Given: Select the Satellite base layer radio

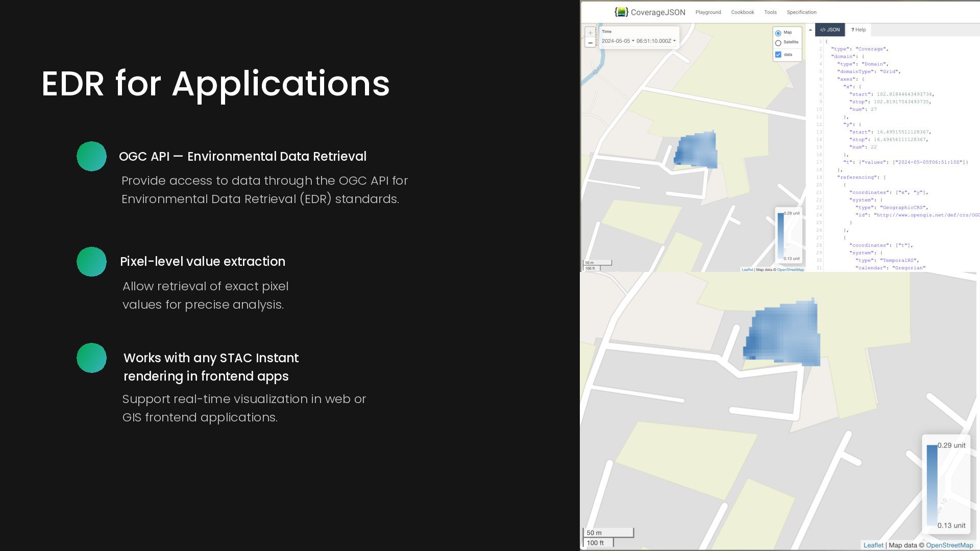Looking at the screenshot, I should click(778, 43).
